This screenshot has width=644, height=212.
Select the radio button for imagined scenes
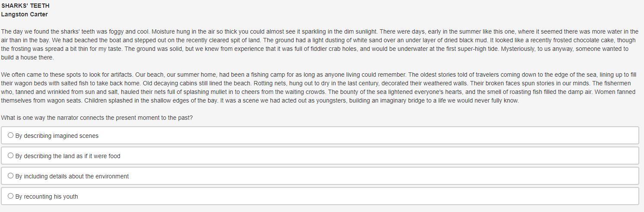click(11, 135)
